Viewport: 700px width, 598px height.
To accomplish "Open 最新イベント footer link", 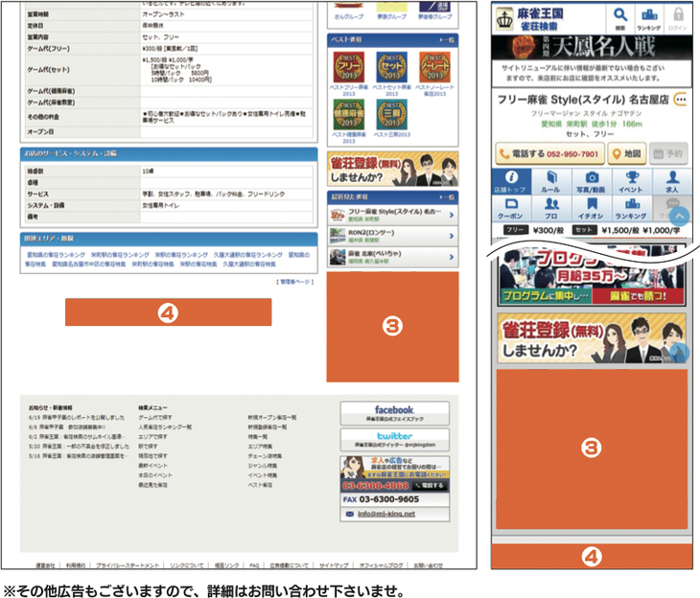I will 152,466.
